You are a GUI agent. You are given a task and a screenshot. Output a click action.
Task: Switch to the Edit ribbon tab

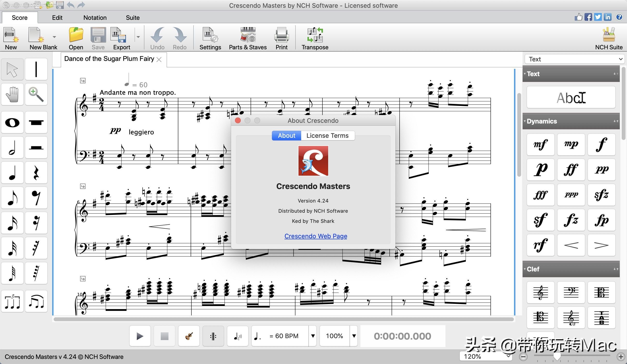click(x=57, y=18)
